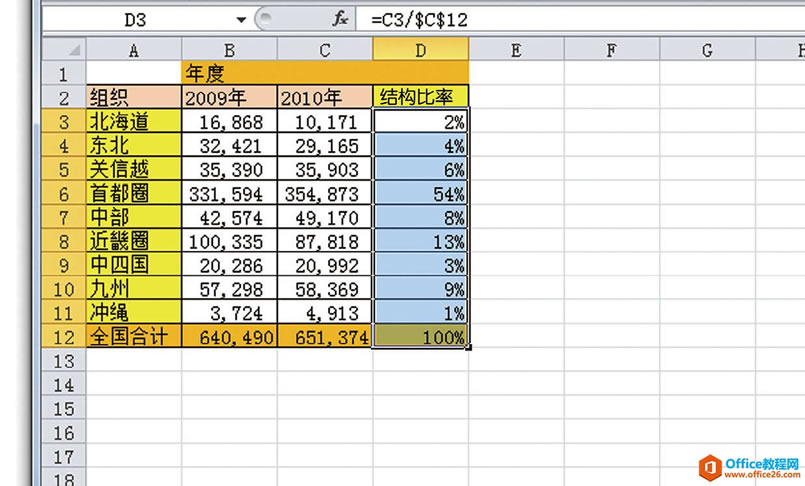Click the 结构比率 header cell
Image resolution: width=805 pixels, height=486 pixels.
(420, 97)
